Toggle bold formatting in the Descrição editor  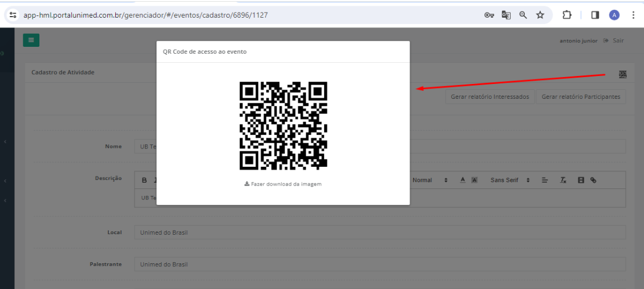[144, 180]
